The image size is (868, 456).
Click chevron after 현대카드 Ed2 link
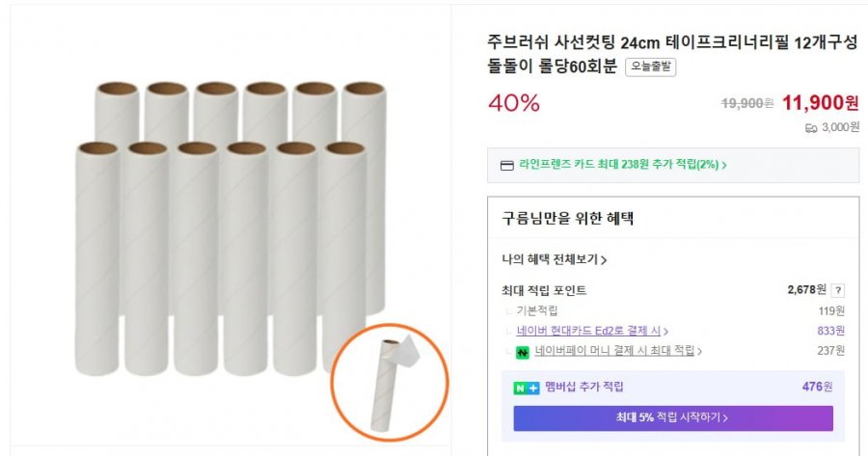tap(665, 332)
